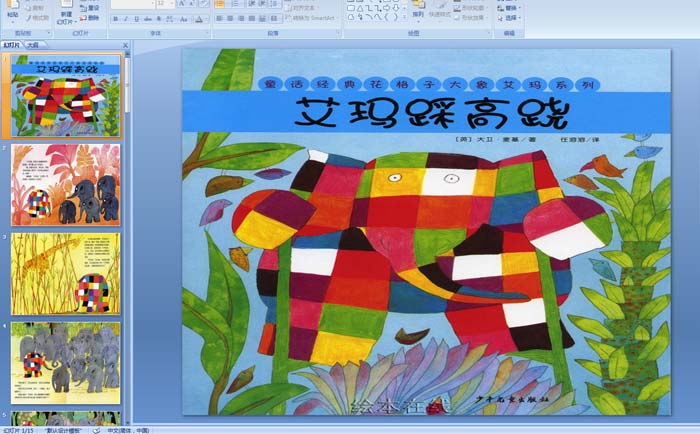Click the Paste clipboard icon
The image size is (700, 434).
pos(12,4)
